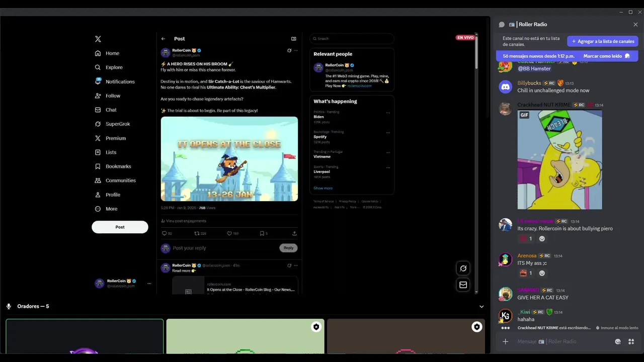Click the Bookmarks sidebar icon

tap(98, 166)
